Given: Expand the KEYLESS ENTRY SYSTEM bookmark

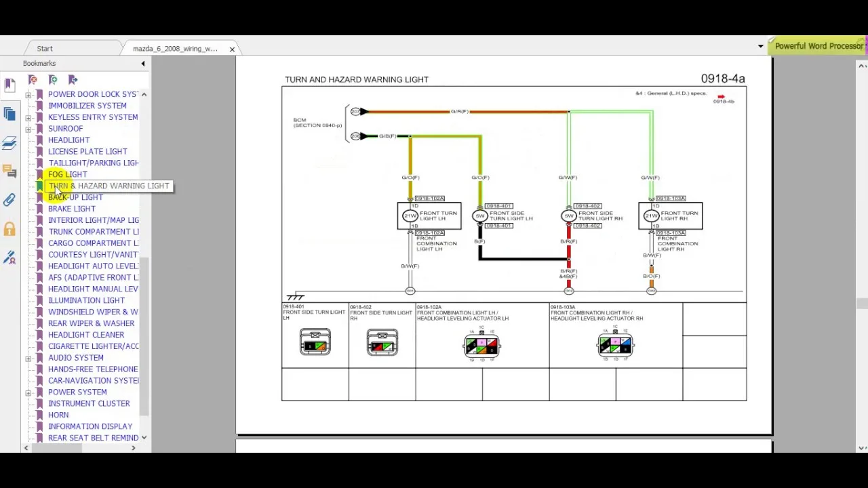Looking at the screenshot, I should pos(28,117).
